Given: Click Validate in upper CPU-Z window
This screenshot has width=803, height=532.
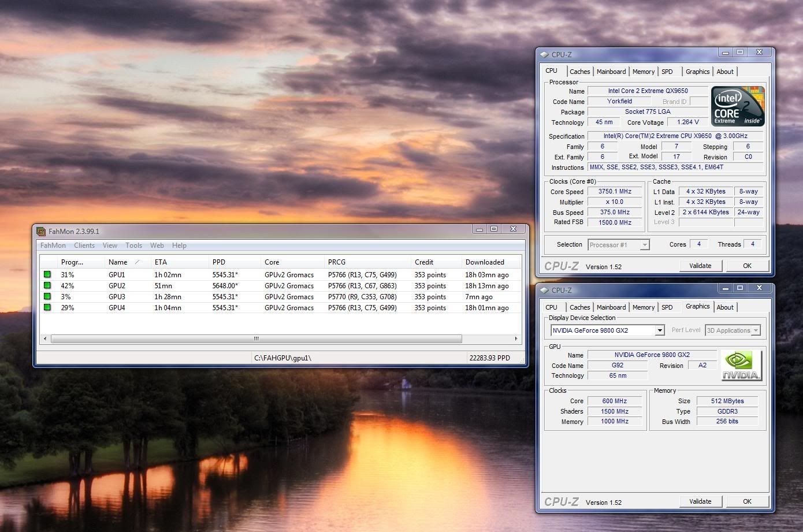Looking at the screenshot, I should pos(700,266).
